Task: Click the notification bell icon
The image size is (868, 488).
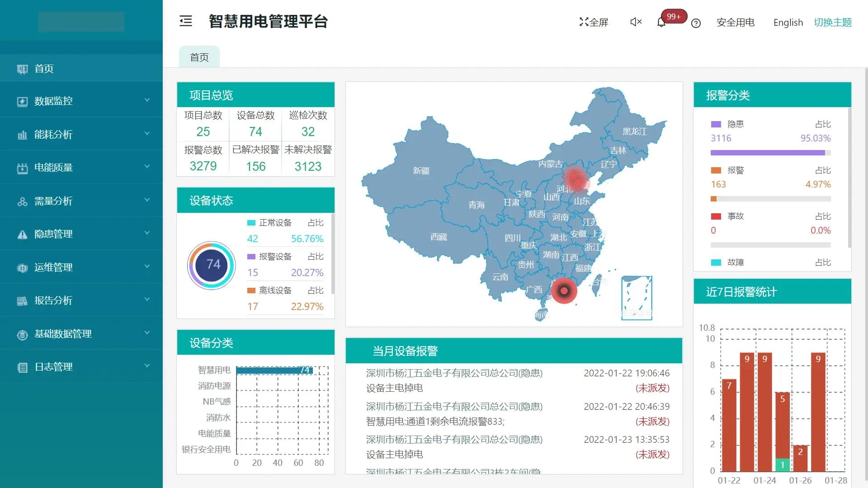Action: (661, 23)
